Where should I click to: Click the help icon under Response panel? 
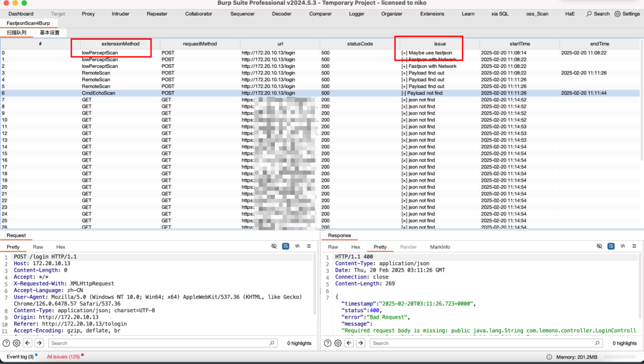pos(327,343)
